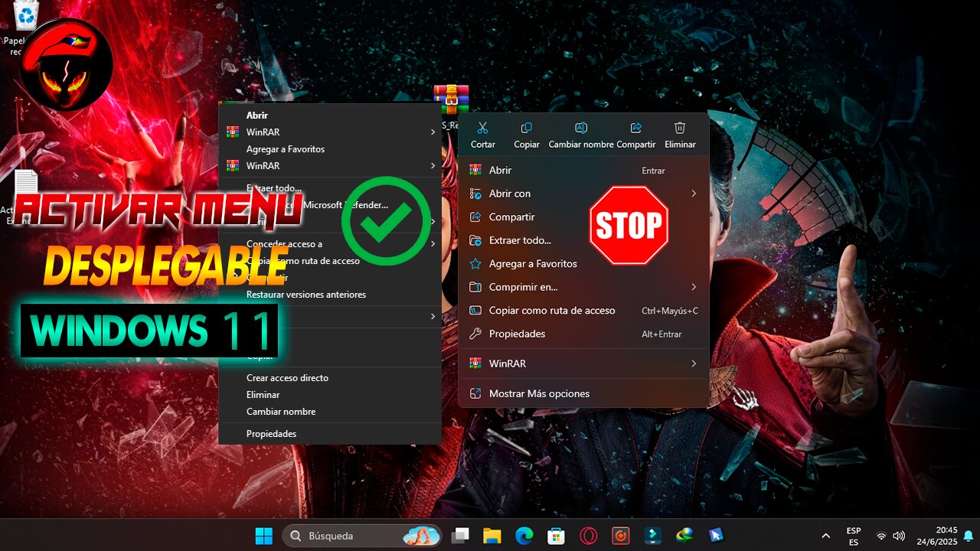980x551 pixels.
Task: Select Extraer todo... in the new context menu
Action: (583, 240)
